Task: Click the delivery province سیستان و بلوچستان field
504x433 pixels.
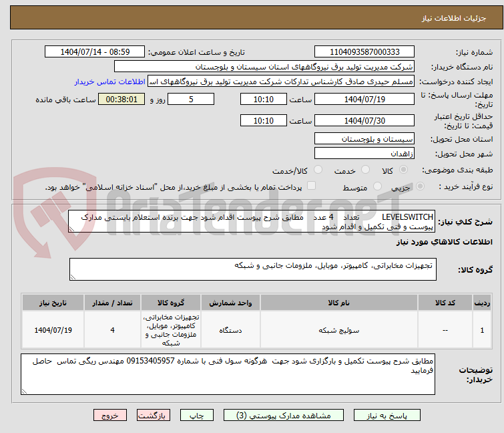Action: (364, 138)
